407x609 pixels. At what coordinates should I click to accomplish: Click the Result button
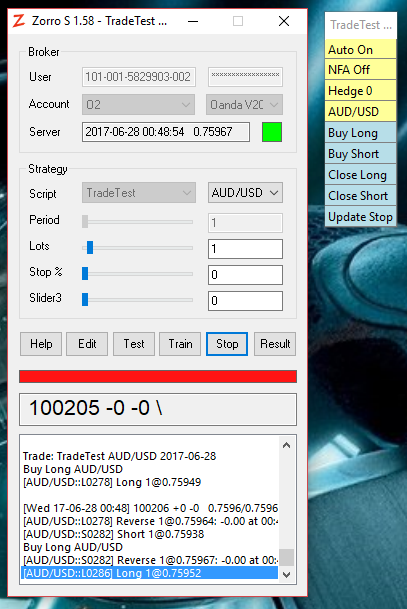click(275, 344)
